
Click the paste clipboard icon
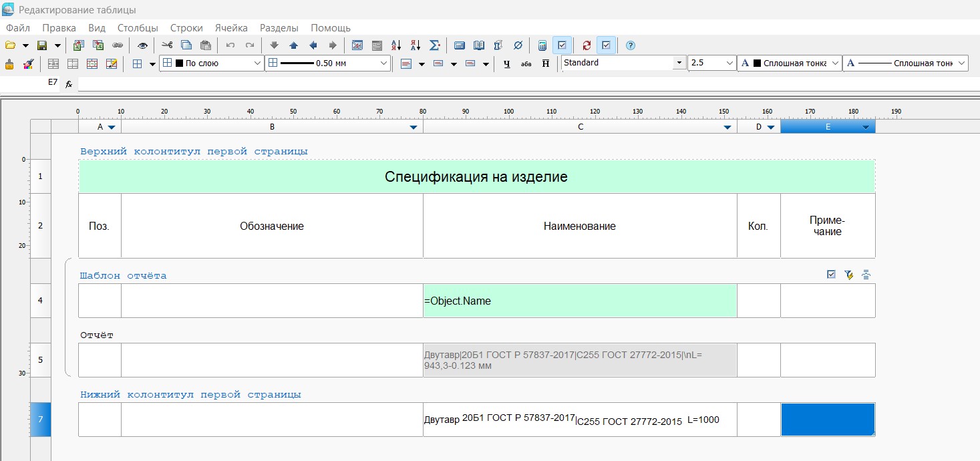pyautogui.click(x=206, y=45)
